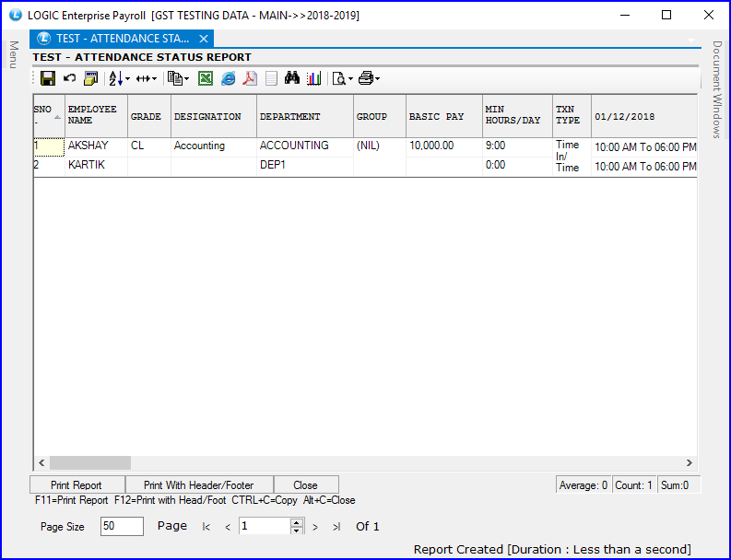Viewport: 731px width, 560px height.
Task: Click the ACCOUNTING department cell
Action: 305,146
